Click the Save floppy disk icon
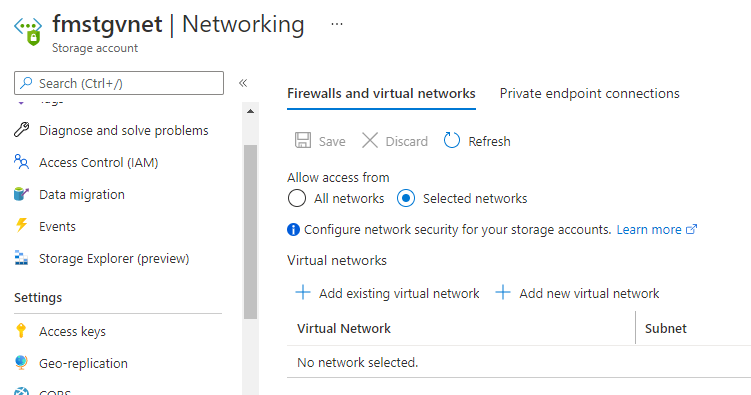 (x=303, y=141)
